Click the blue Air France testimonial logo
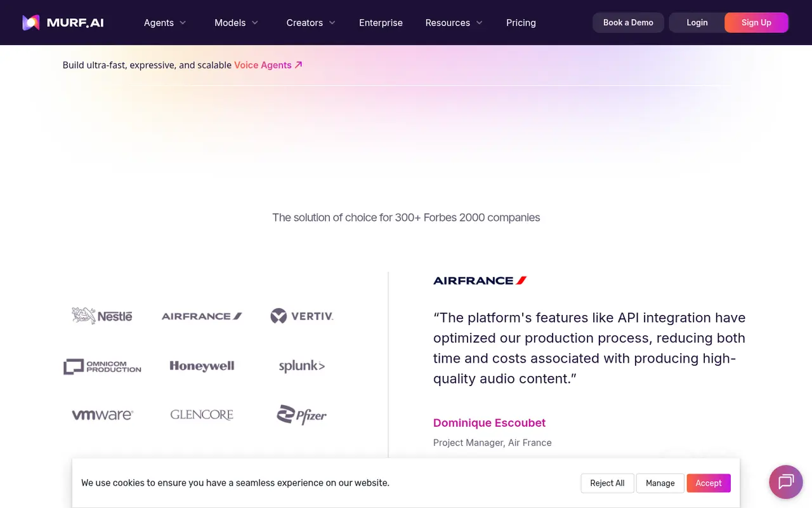The height and width of the screenshot is (508, 812). [480, 280]
